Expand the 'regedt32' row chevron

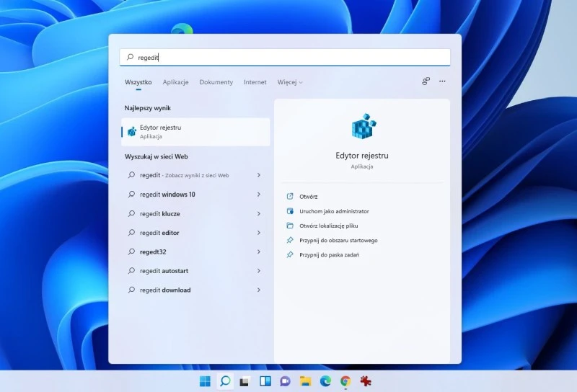tap(259, 252)
